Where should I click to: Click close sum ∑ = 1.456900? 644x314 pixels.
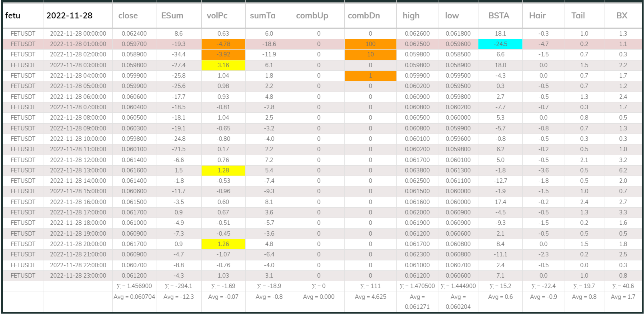[x=134, y=286]
